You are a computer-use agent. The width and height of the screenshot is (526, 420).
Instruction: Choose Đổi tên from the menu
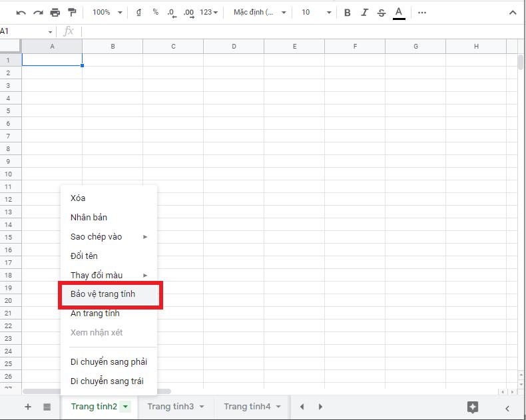point(109,256)
